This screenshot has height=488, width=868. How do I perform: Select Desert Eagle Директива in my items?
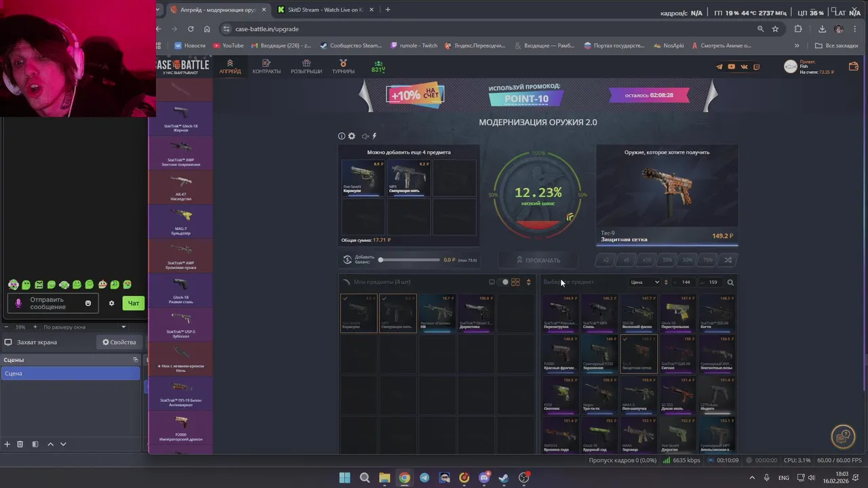tap(475, 312)
